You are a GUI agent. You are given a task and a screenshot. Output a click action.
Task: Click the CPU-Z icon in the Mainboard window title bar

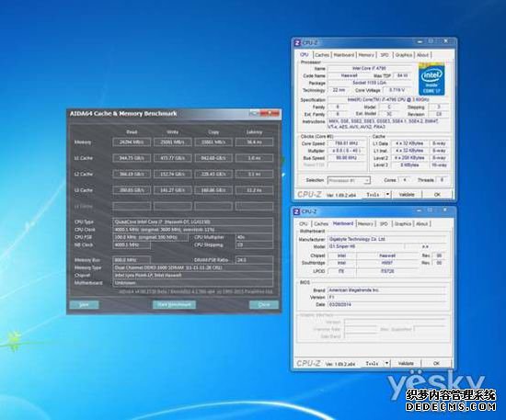point(296,211)
